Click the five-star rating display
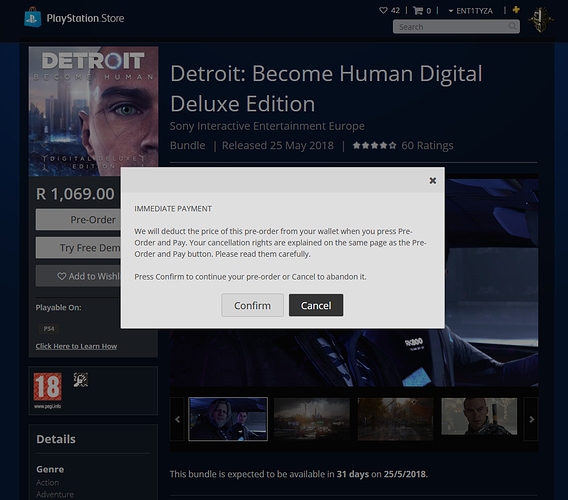 tap(374, 145)
